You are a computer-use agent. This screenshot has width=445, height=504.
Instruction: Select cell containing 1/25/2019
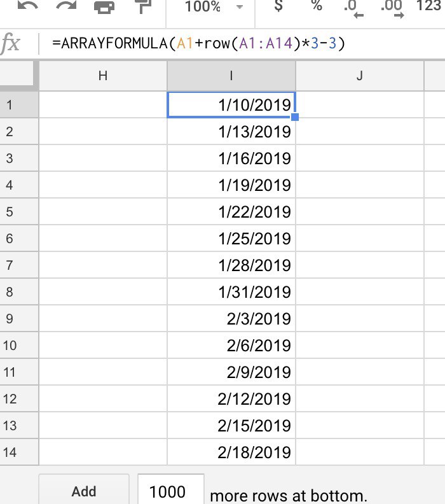[x=231, y=238]
